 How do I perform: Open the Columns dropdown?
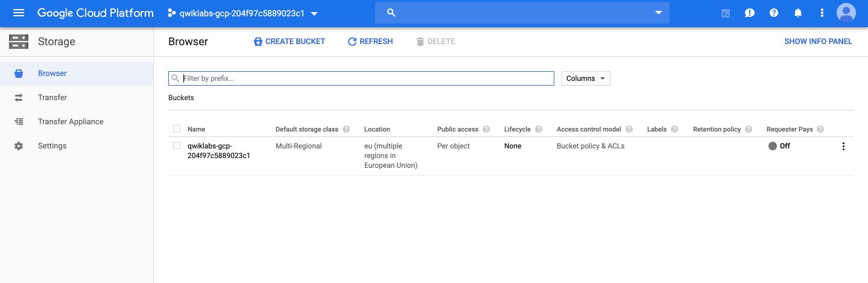(x=586, y=78)
